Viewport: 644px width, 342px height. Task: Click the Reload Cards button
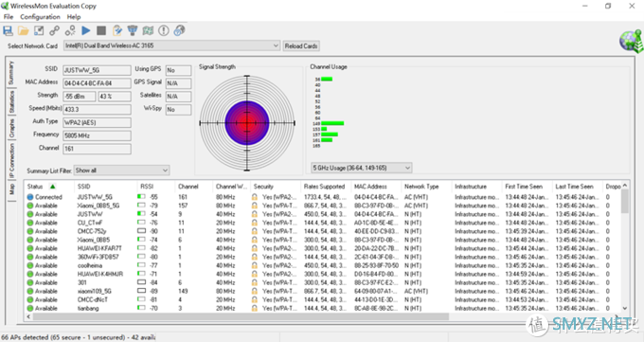[301, 46]
